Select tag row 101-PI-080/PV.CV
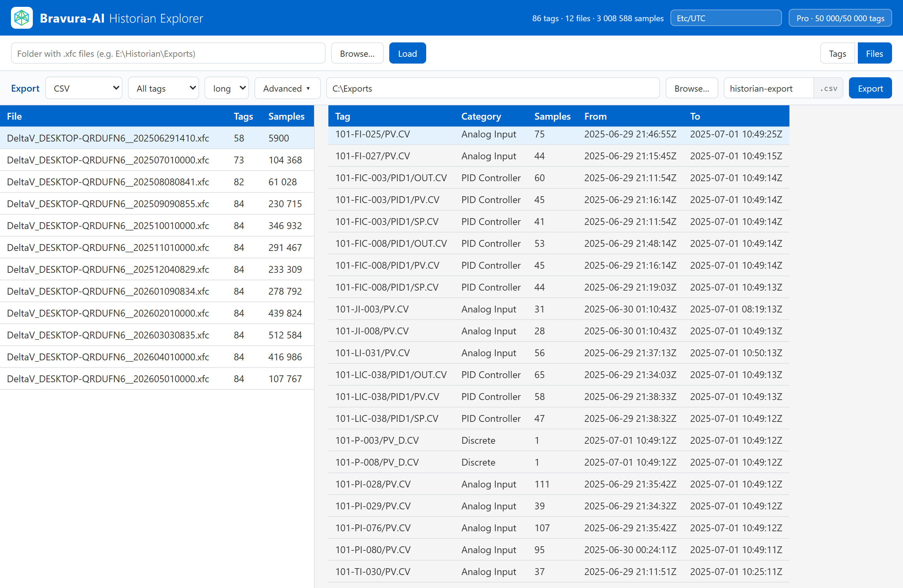 point(559,550)
